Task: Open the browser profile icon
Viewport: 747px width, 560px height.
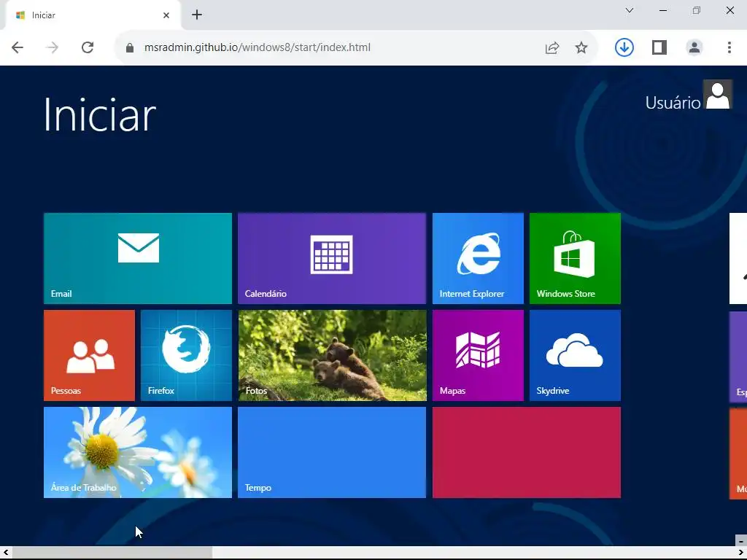Action: point(694,47)
